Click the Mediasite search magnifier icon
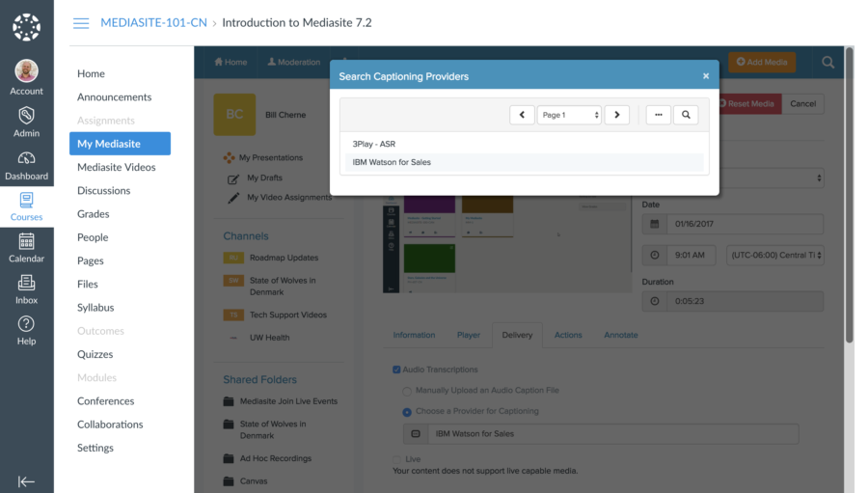The height and width of the screenshot is (493, 868). (828, 62)
